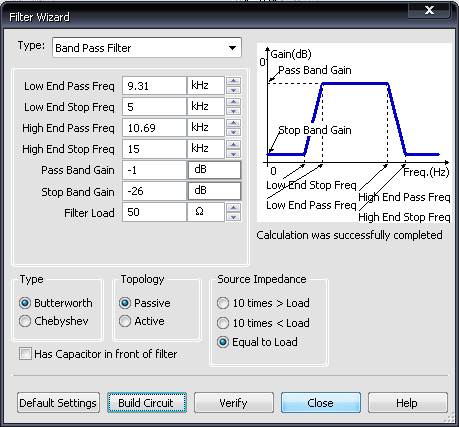Click the kHz unit of Low End Pass Freq
The image size is (459, 427).
click(206, 86)
